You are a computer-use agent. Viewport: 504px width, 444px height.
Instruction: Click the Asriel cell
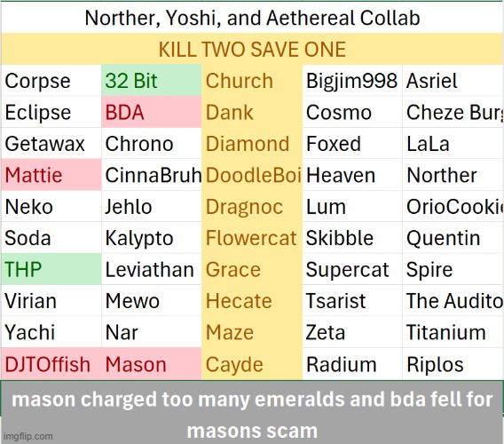[453, 80]
